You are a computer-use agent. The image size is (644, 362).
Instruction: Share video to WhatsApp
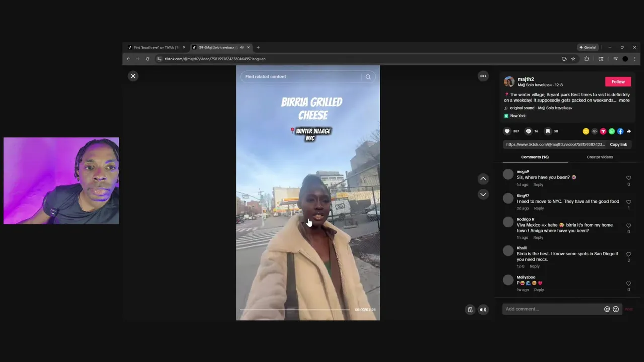coord(612,131)
